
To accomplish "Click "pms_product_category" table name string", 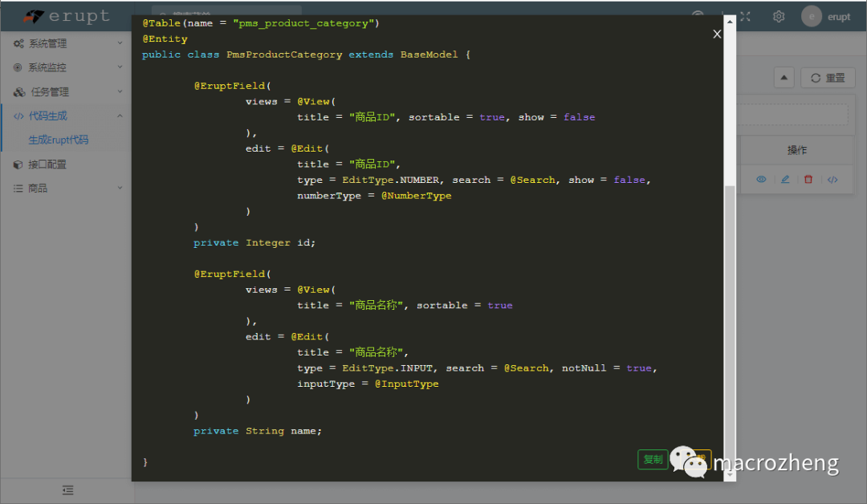I will (x=303, y=23).
